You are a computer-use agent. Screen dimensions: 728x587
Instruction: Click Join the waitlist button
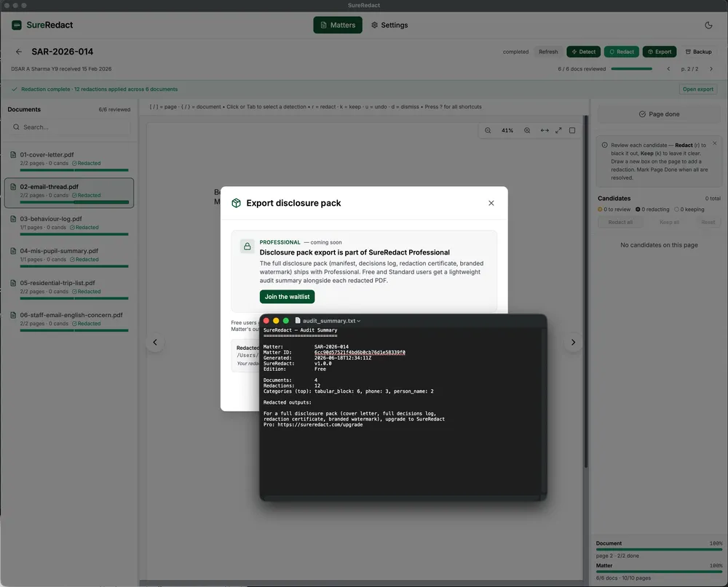point(287,297)
